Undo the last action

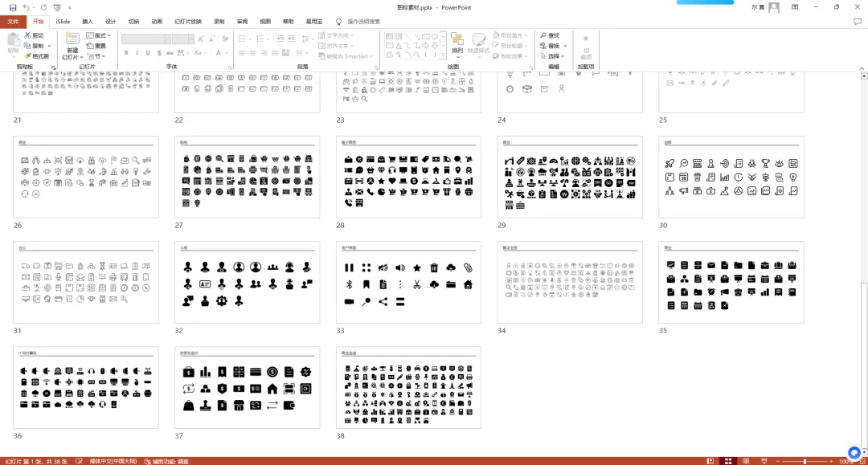click(x=26, y=8)
